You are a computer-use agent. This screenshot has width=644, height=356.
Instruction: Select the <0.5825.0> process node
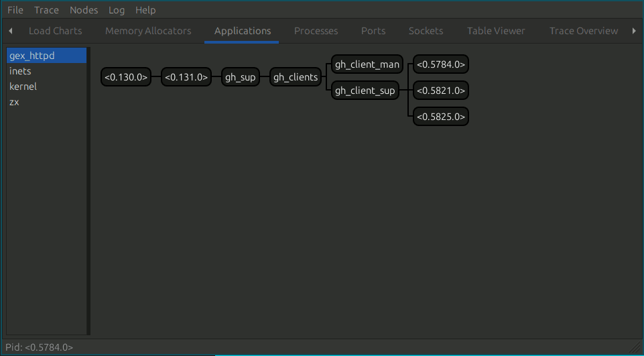coord(440,117)
